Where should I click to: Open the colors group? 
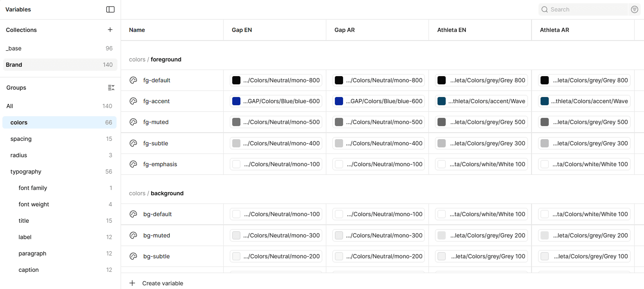coord(60,122)
